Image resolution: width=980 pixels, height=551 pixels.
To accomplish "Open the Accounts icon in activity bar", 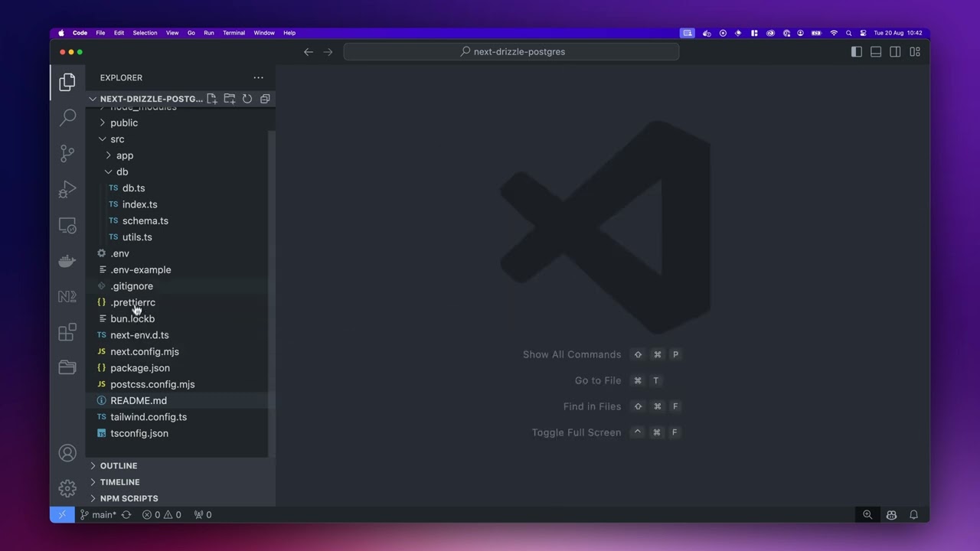I will [67, 452].
